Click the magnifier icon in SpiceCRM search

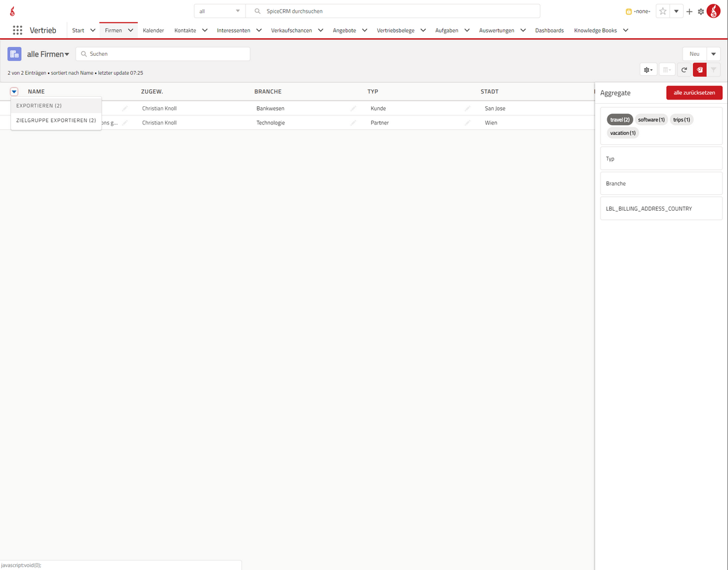point(257,12)
